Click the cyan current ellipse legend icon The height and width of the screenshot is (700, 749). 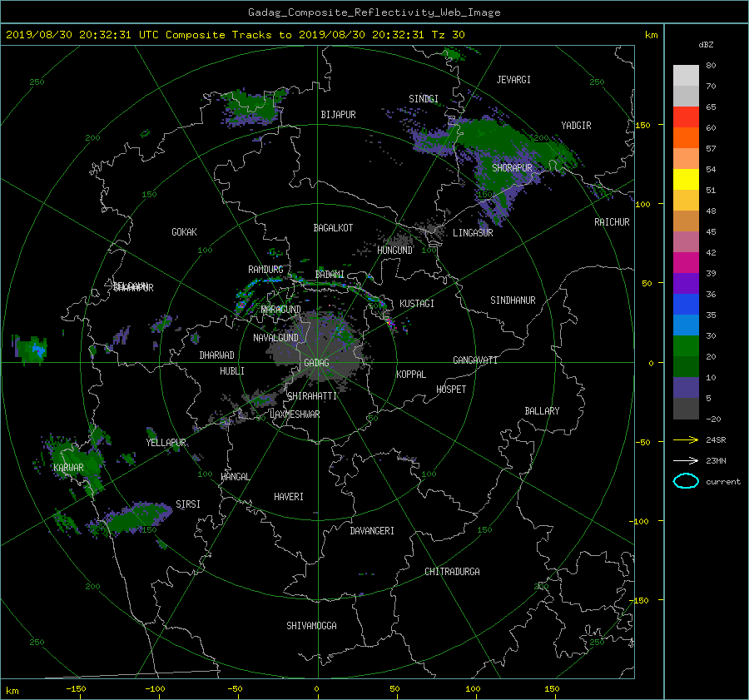click(x=686, y=481)
